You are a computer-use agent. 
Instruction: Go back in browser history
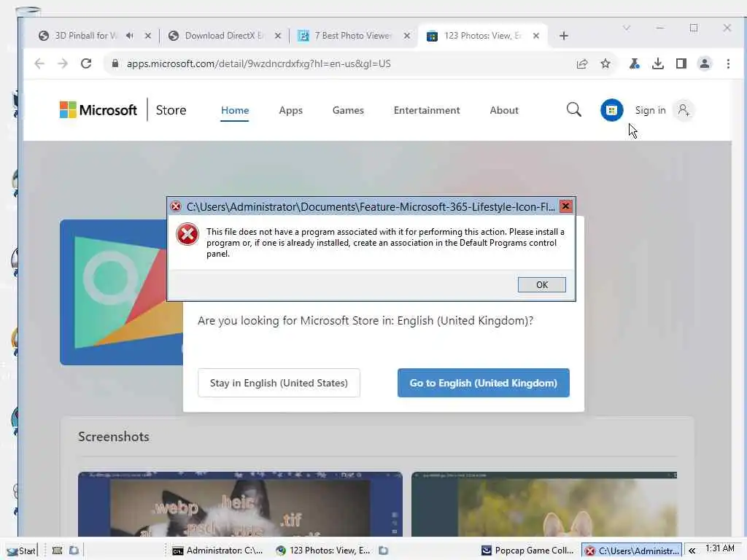click(39, 63)
